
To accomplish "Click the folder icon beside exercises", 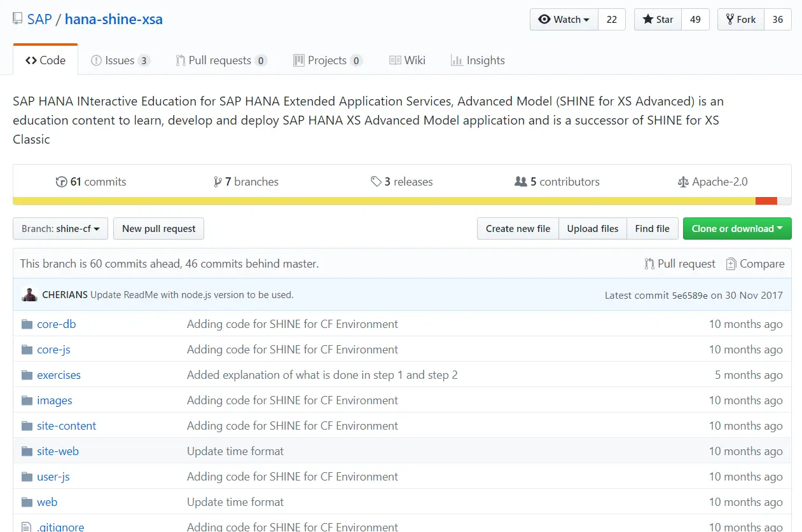I will [x=27, y=375].
